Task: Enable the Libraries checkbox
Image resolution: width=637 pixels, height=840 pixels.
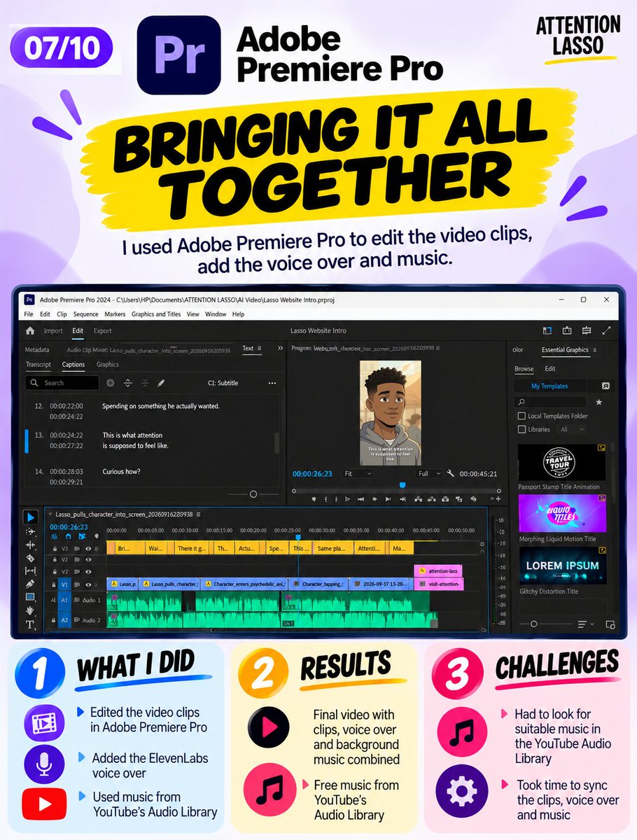Action: click(521, 429)
